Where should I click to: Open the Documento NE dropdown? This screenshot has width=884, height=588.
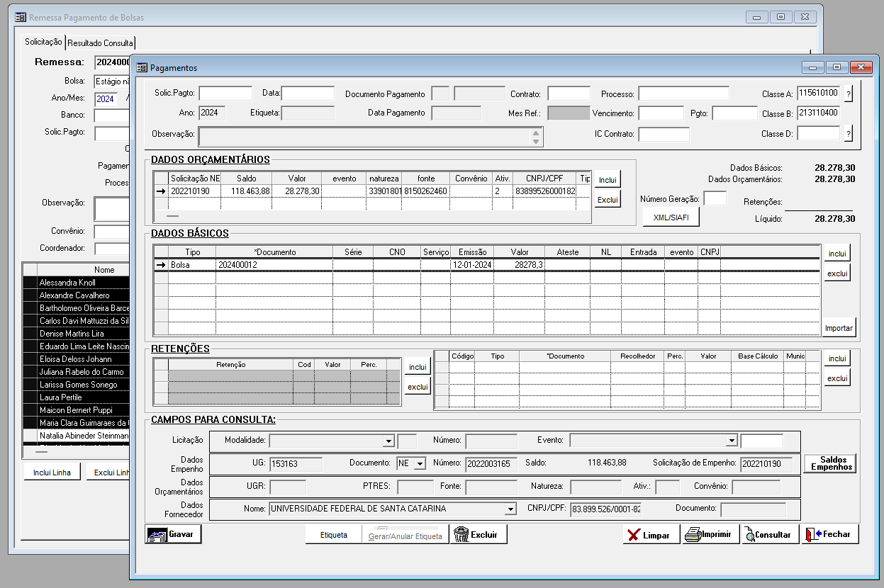[419, 464]
